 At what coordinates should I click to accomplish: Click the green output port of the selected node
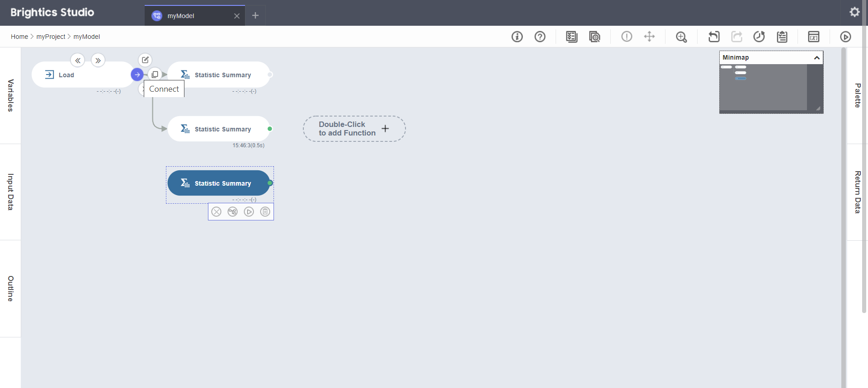[x=270, y=183]
